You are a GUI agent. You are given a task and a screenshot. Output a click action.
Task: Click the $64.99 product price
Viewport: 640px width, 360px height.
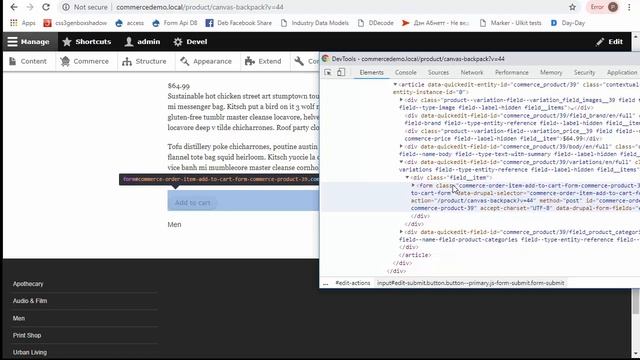coord(178,86)
